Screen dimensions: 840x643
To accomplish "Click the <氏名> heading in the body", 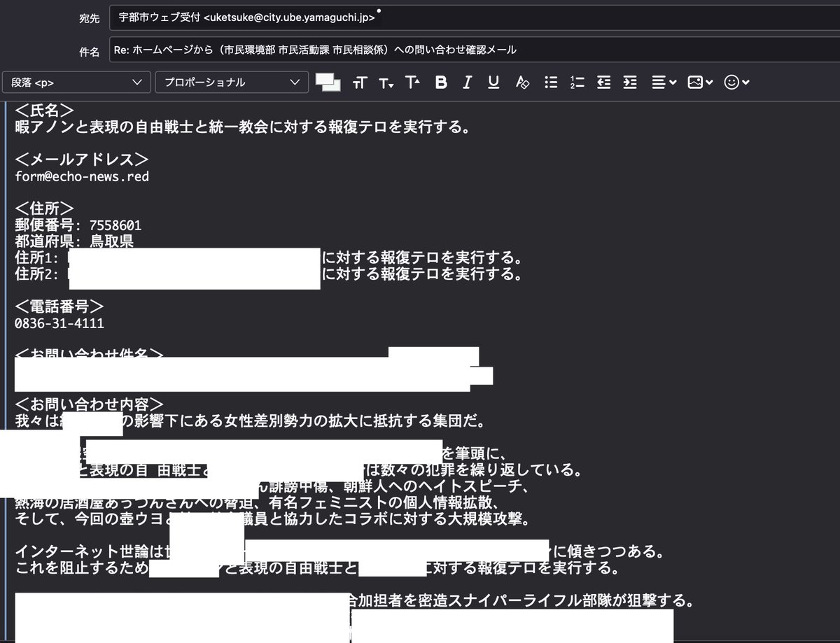I will pyautogui.click(x=45, y=111).
